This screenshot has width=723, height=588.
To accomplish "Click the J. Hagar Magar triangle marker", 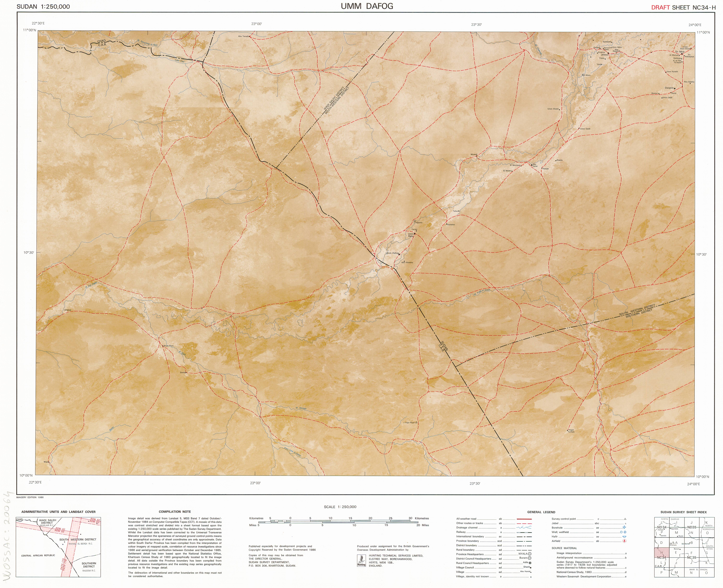I will [416, 422].
